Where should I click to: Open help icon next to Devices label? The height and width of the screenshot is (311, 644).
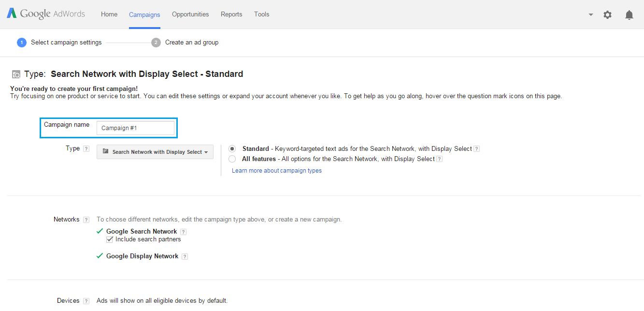[x=86, y=301]
